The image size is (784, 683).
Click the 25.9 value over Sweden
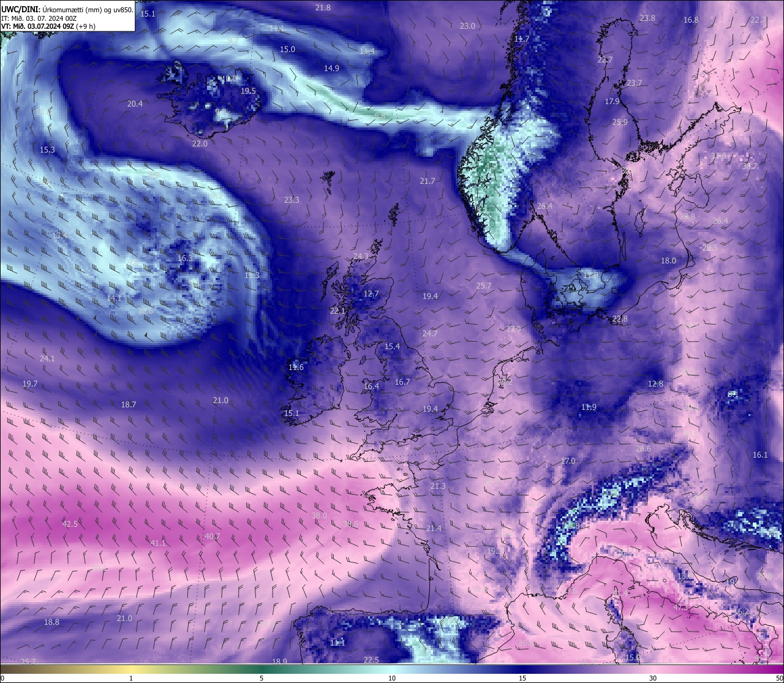click(x=620, y=122)
